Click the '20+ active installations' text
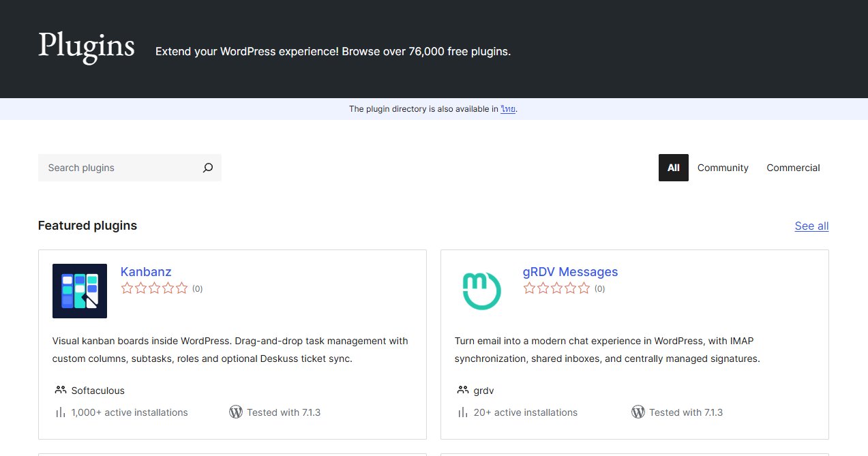Image resolution: width=868 pixels, height=456 pixels. pos(526,412)
